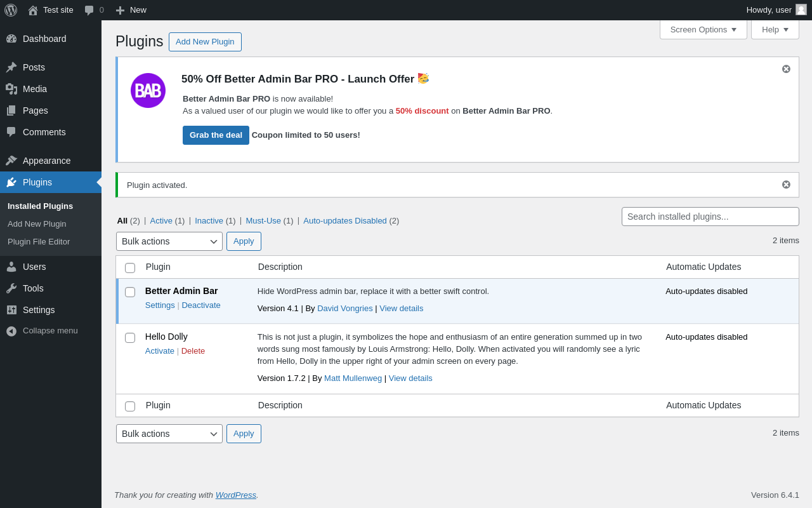Click the Dashboard gauge icon in sidebar

coord(11,39)
